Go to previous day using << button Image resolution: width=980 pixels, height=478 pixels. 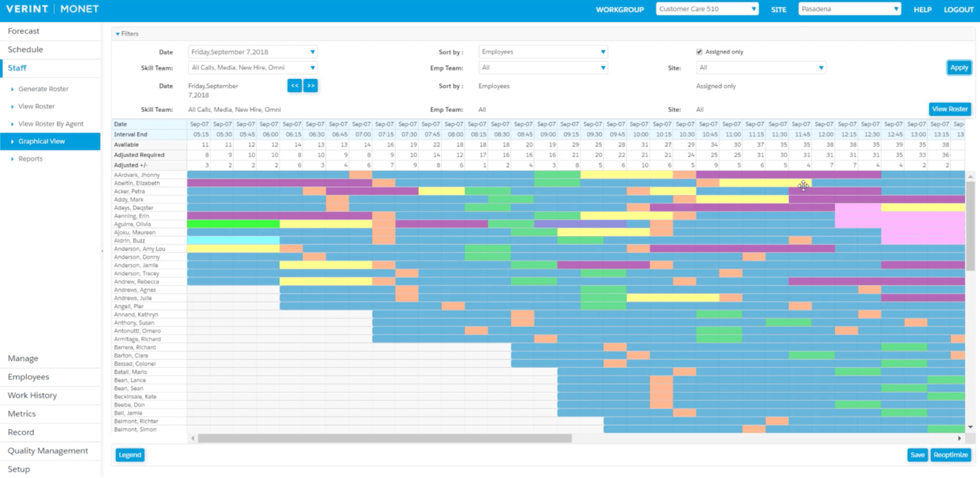pyautogui.click(x=295, y=86)
